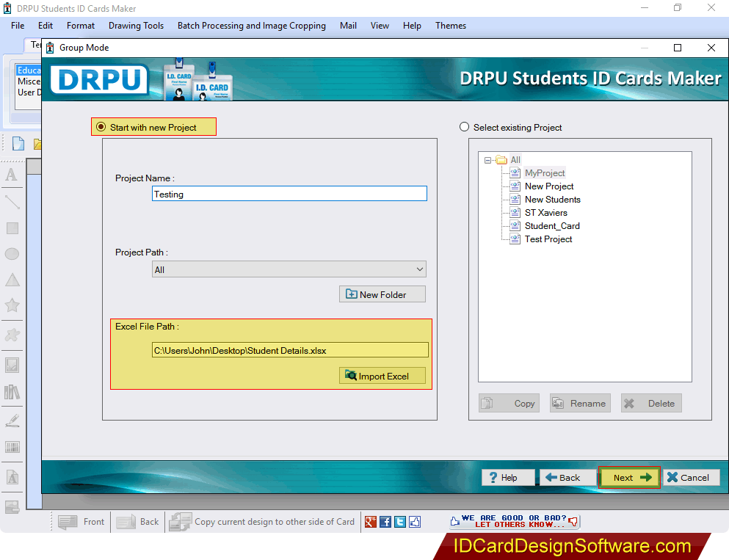Maximize the Group Mode dialog
Screen dimensions: 729x560
tap(678, 48)
